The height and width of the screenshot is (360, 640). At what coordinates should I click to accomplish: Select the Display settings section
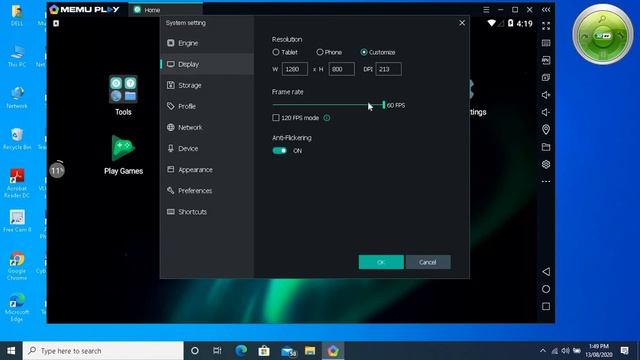[207, 64]
